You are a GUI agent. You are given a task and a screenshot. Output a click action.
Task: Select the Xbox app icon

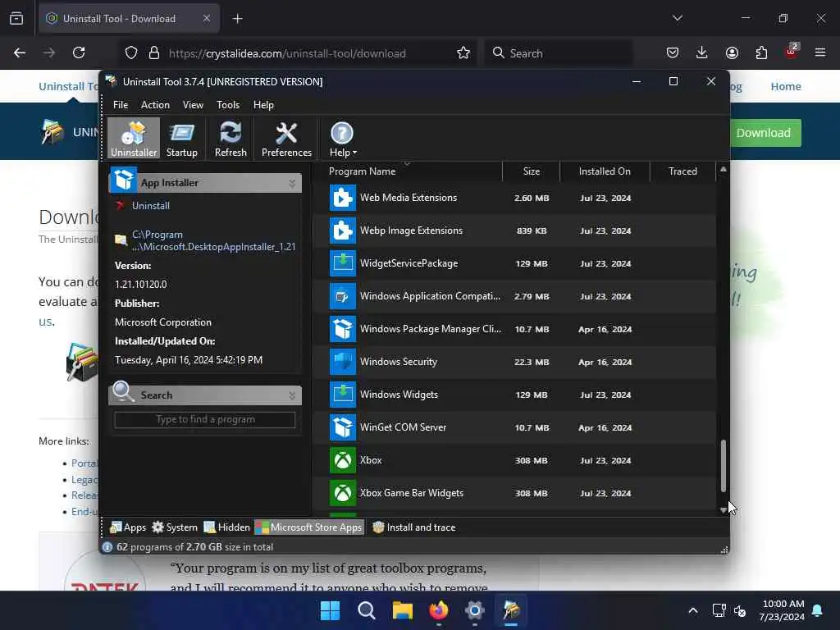click(x=343, y=460)
